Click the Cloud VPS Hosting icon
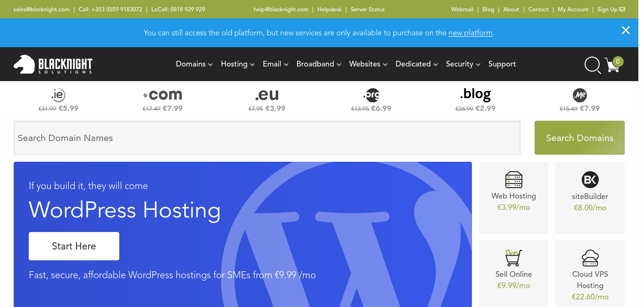The height and width of the screenshot is (307, 644). point(590,258)
